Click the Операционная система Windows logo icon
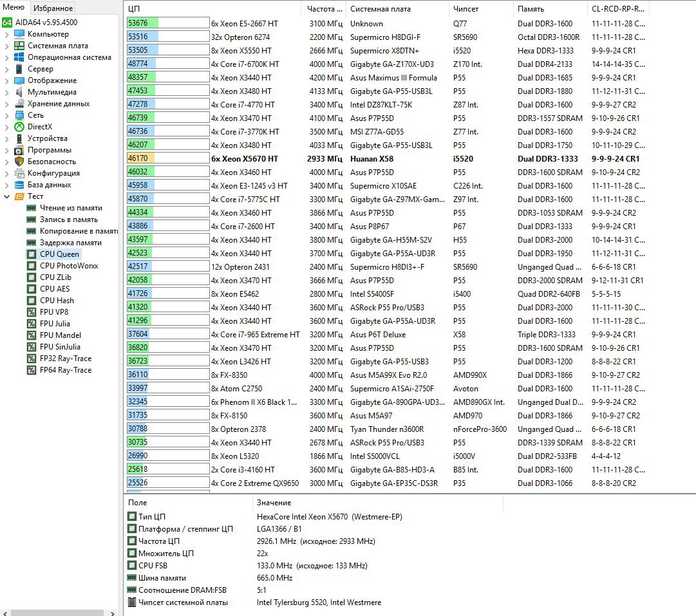Image resolution: width=696 pixels, height=616 pixels. click(19, 57)
